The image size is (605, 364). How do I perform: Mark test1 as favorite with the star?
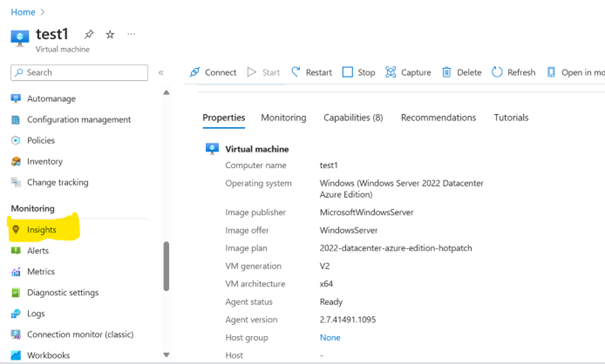pyautogui.click(x=110, y=34)
